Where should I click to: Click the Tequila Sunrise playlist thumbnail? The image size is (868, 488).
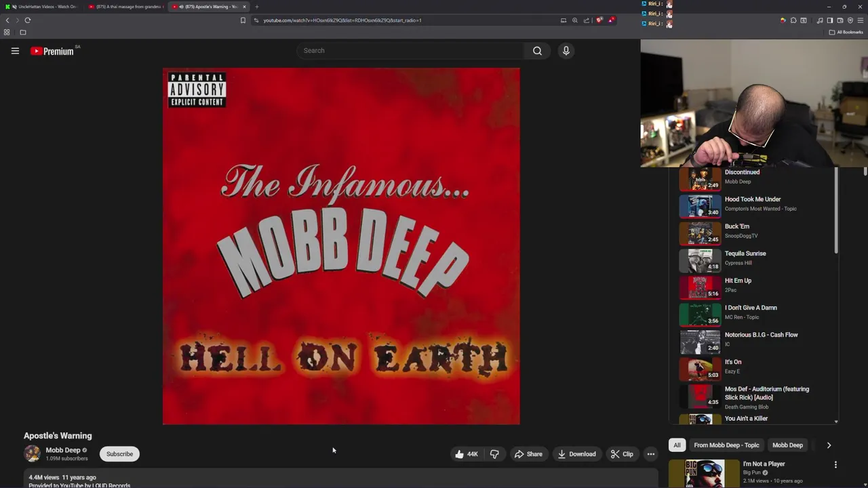pos(700,260)
